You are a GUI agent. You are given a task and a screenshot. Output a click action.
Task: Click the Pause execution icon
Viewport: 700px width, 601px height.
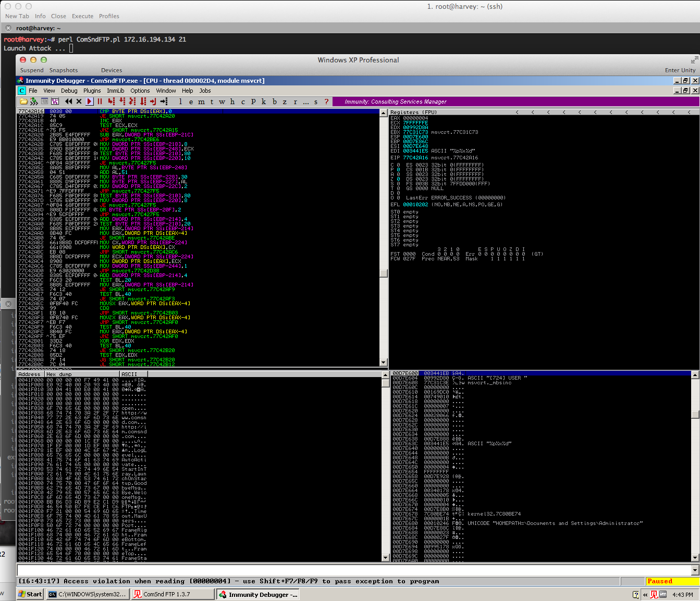tap(100, 102)
